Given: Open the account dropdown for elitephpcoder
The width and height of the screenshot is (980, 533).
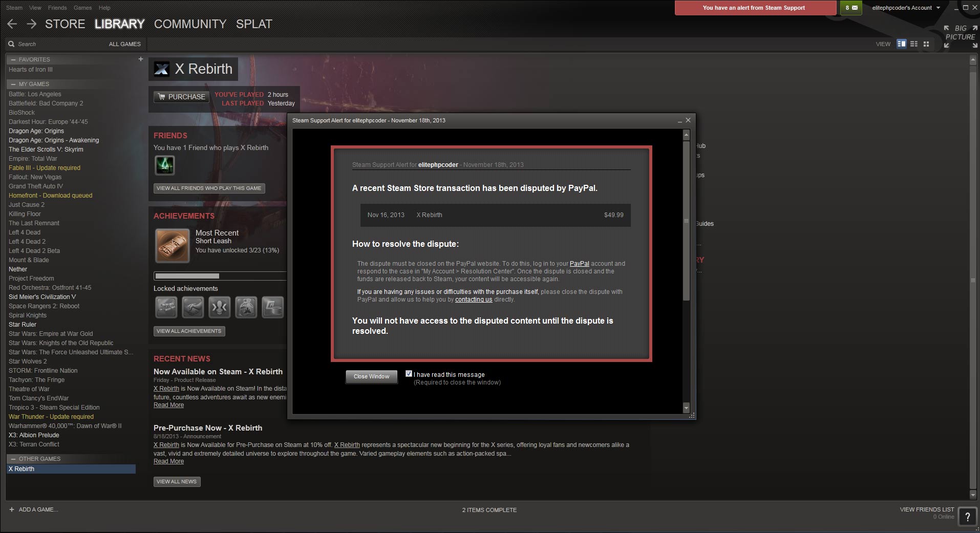Looking at the screenshot, I should tap(906, 8).
